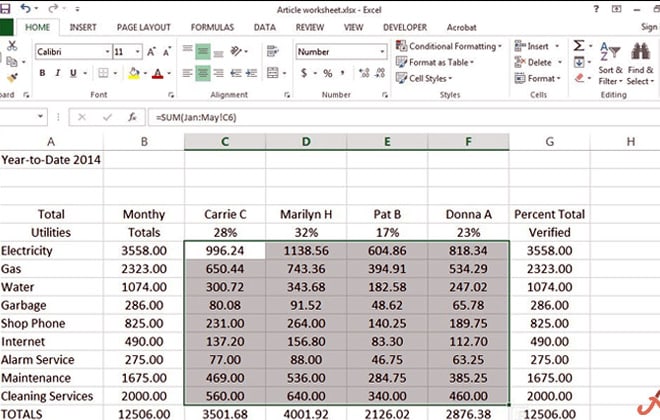Open the font size 11 dropdown

[x=138, y=52]
